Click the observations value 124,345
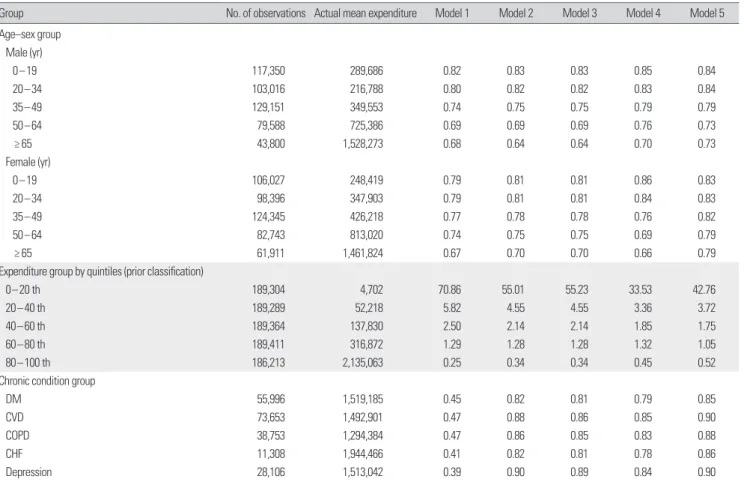 (269, 217)
